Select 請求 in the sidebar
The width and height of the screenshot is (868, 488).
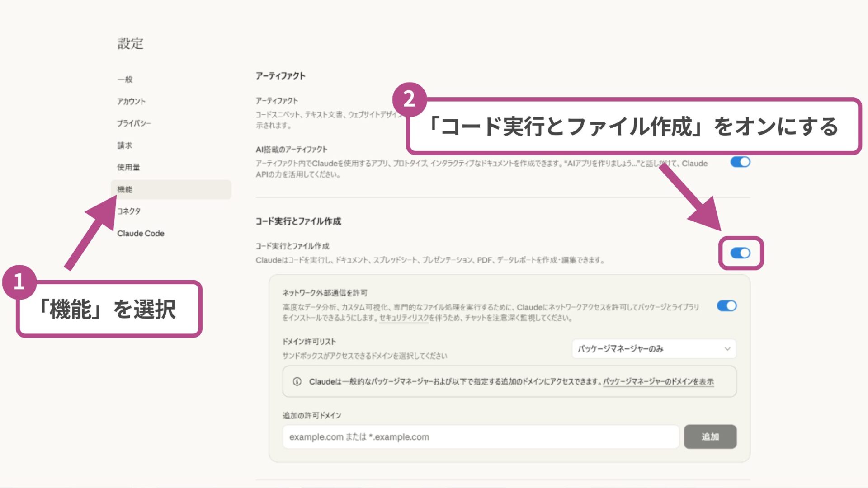point(124,145)
